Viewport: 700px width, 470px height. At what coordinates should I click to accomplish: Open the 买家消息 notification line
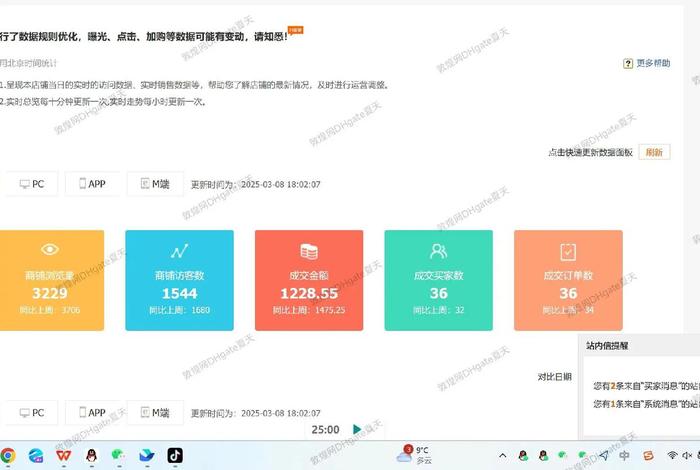click(646, 386)
